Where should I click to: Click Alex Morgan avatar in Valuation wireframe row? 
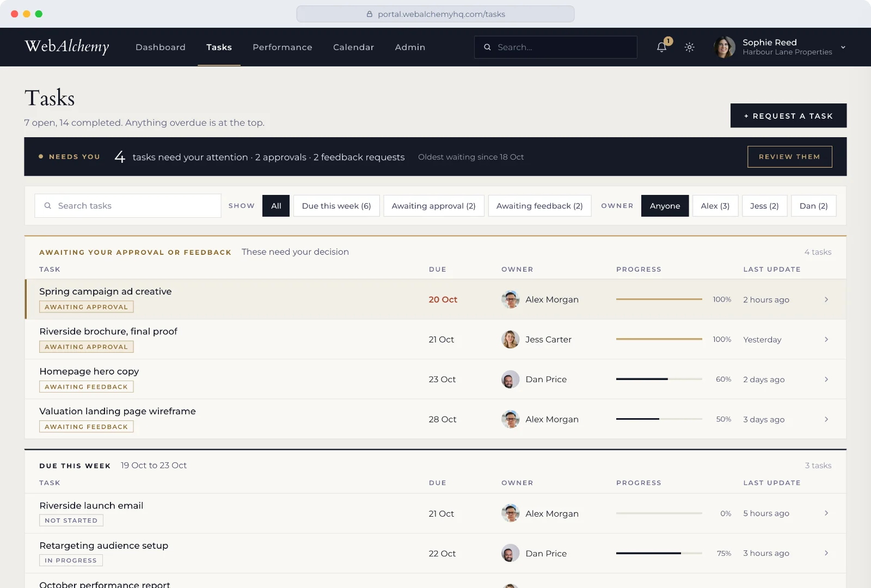point(510,419)
